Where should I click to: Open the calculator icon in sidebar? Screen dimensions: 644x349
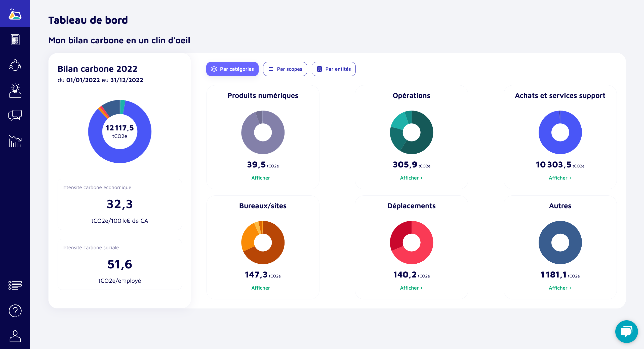coord(15,40)
